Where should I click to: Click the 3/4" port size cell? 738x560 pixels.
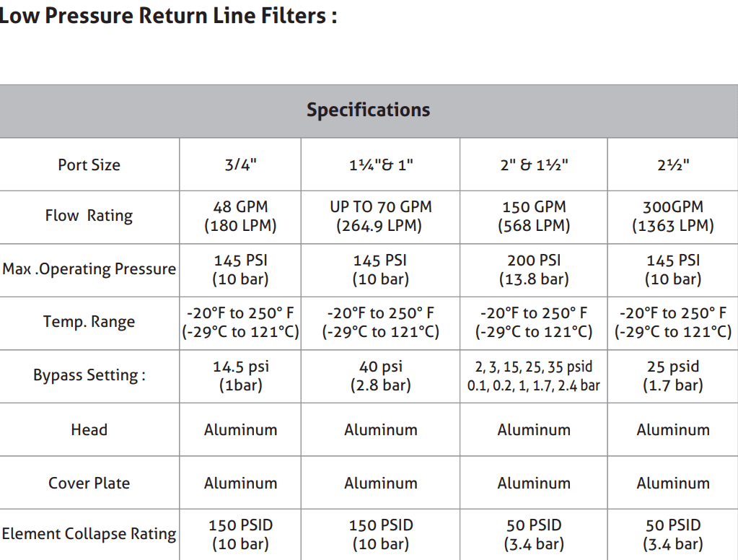coord(240,165)
